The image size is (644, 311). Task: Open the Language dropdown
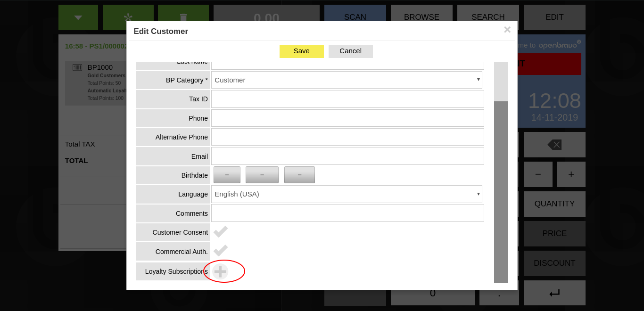point(347,194)
